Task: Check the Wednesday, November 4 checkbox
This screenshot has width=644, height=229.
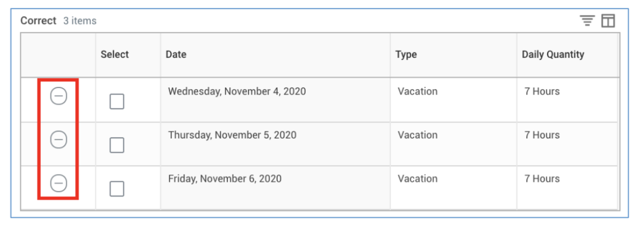Action: point(117,102)
